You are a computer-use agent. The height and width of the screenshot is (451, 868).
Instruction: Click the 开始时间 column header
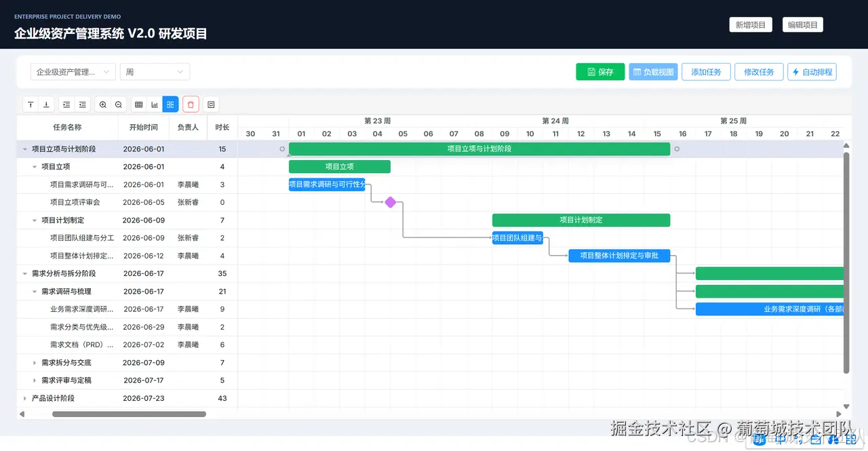pyautogui.click(x=144, y=127)
